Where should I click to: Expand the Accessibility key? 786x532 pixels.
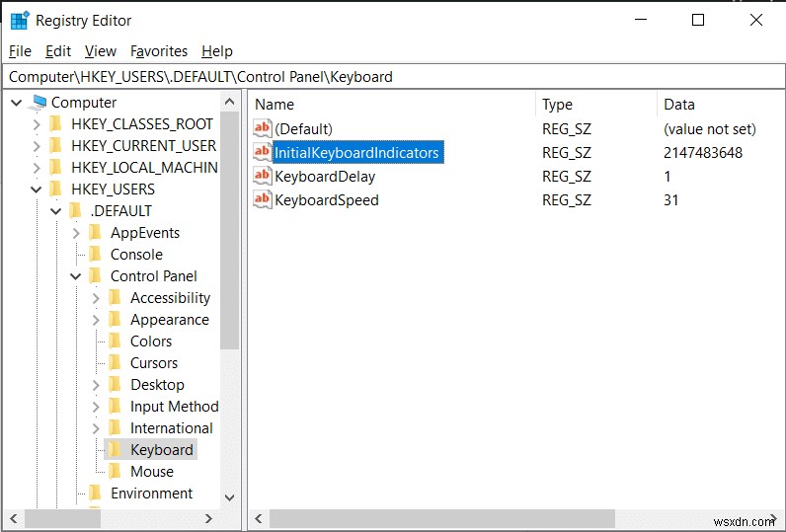[x=96, y=298]
